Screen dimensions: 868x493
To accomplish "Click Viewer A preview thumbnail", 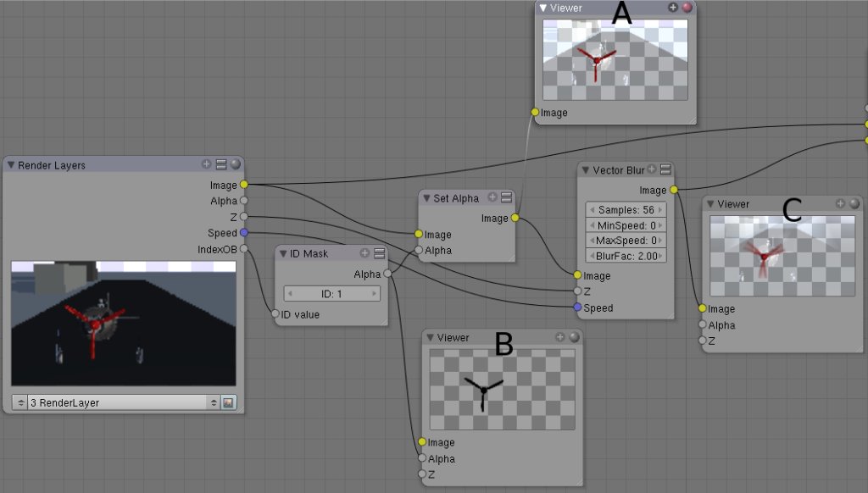I will (615, 60).
